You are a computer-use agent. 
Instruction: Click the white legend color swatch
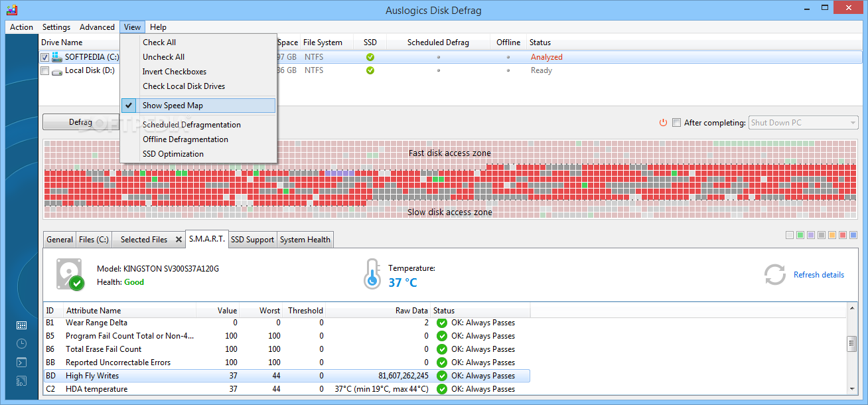click(790, 235)
